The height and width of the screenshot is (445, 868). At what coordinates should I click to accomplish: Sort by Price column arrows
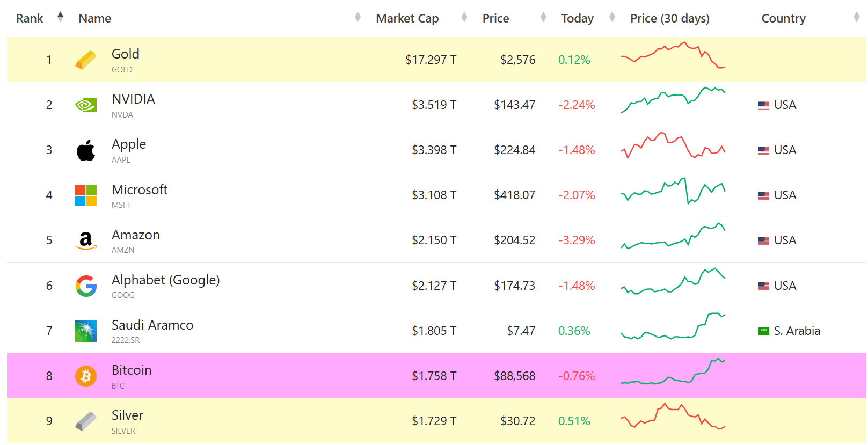coord(543,17)
